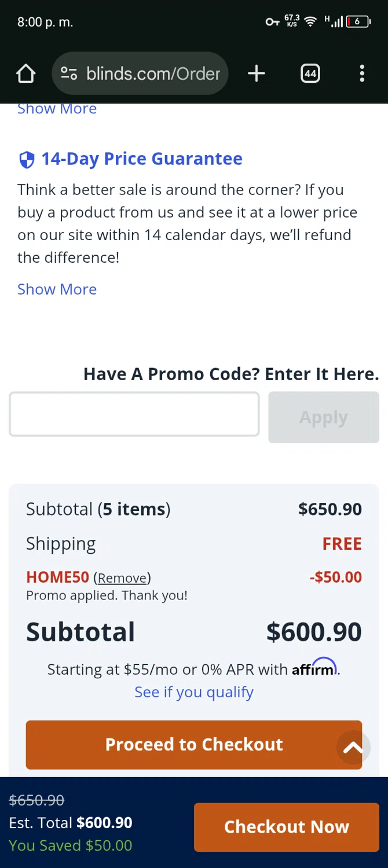
Task: Open the Chrome three-dot menu
Action: (362, 73)
